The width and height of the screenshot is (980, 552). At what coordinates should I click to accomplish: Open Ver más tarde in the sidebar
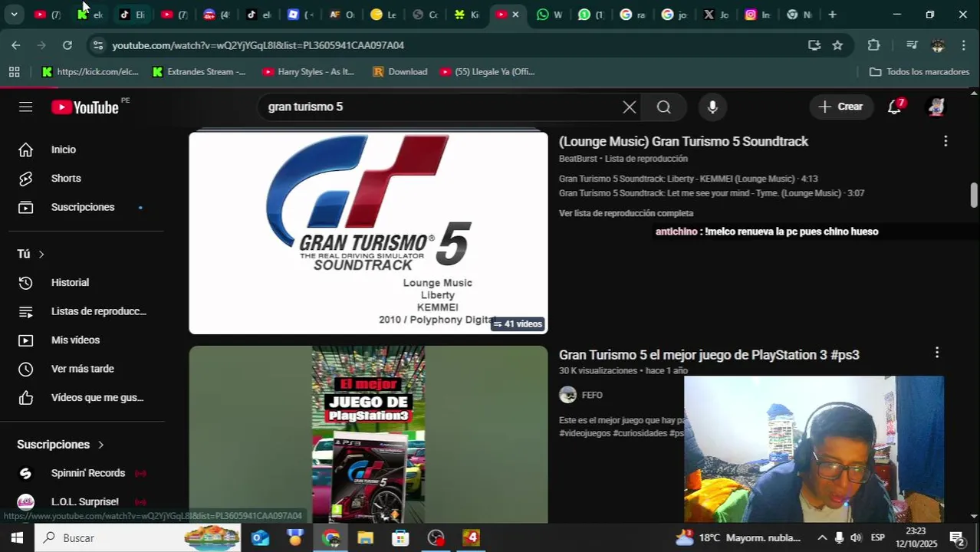(82, 369)
